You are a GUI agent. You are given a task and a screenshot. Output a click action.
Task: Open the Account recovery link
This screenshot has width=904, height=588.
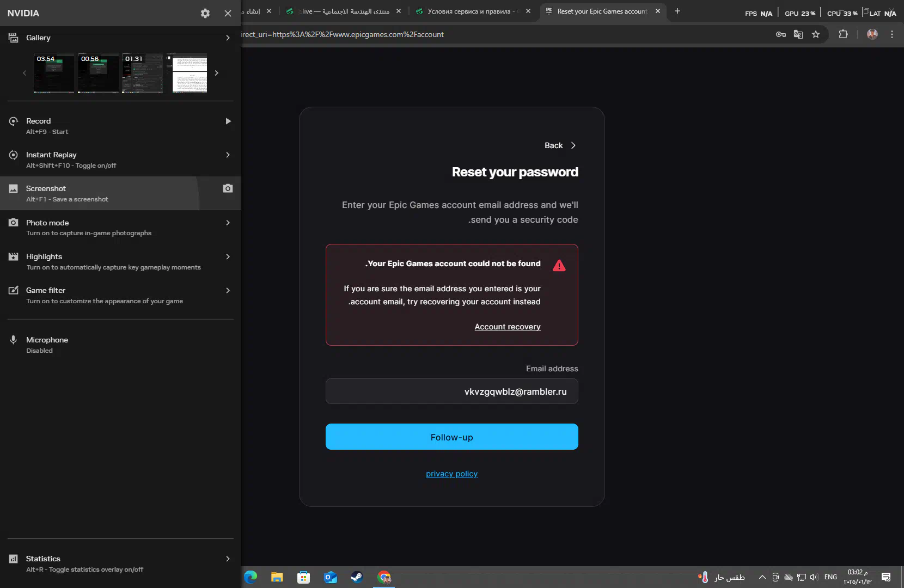[x=508, y=327]
